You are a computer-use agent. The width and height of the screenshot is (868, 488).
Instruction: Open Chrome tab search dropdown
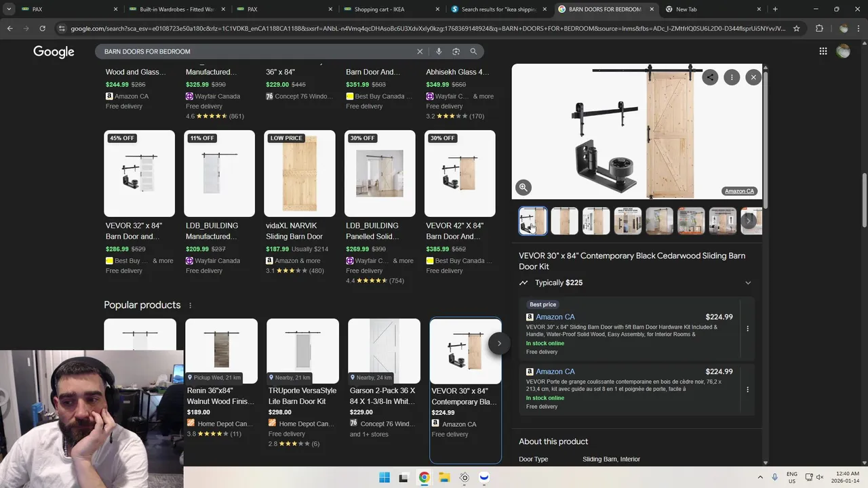pyautogui.click(x=9, y=9)
